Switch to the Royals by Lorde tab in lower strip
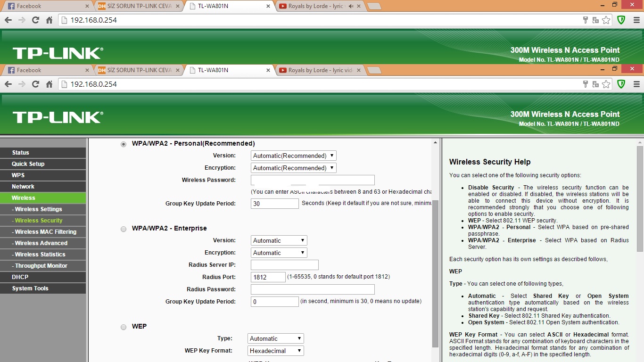The height and width of the screenshot is (362, 644). click(x=321, y=70)
